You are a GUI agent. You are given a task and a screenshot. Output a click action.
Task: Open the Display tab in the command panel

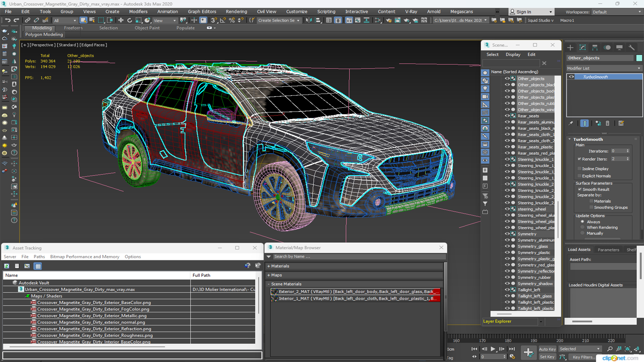tap(619, 48)
